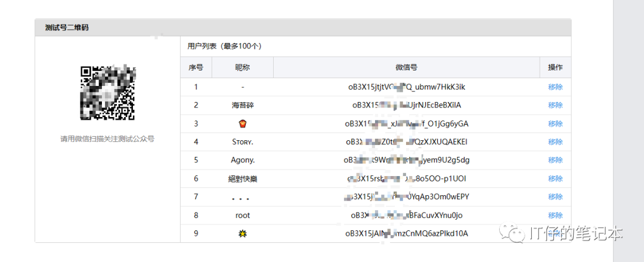The height and width of the screenshot is (262, 644).
Task: Click WeChat ID ending in QzXJXUQAEKEI
Action: [407, 141]
